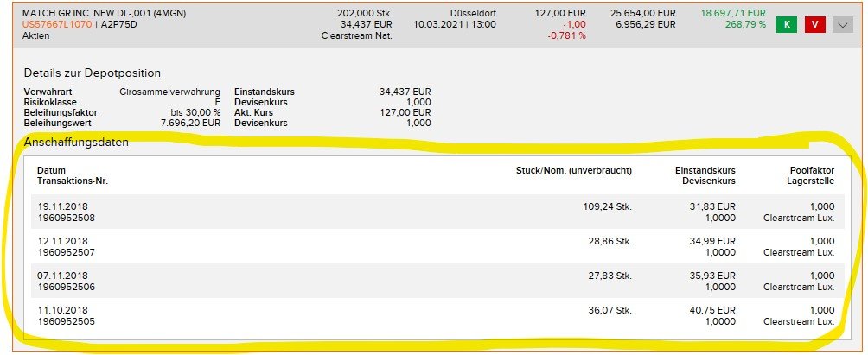Collapse the position details chevron
The width and height of the screenshot is (868, 355).
[x=843, y=25]
